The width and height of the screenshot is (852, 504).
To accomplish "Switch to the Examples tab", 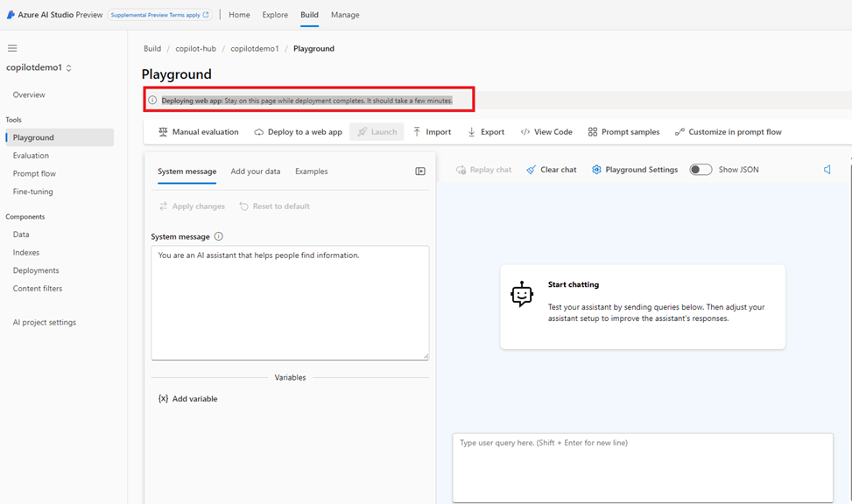I will point(312,171).
